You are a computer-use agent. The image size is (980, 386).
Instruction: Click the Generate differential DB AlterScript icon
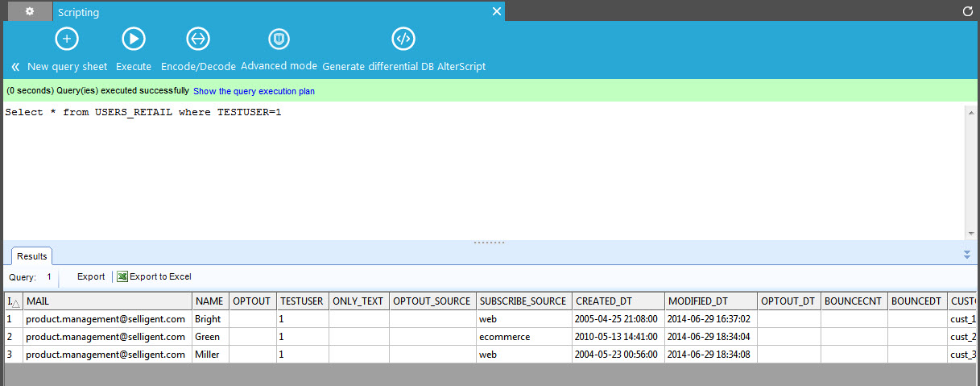tap(403, 38)
